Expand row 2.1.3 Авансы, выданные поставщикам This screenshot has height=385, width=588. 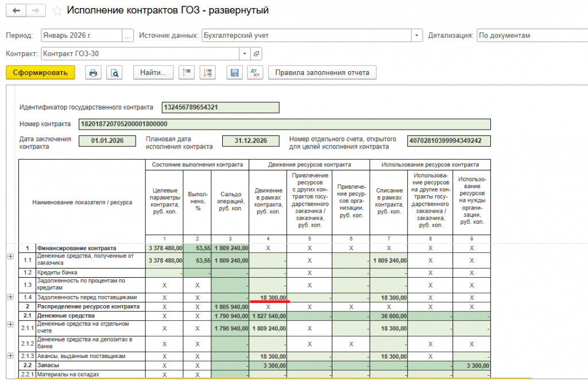point(10,356)
